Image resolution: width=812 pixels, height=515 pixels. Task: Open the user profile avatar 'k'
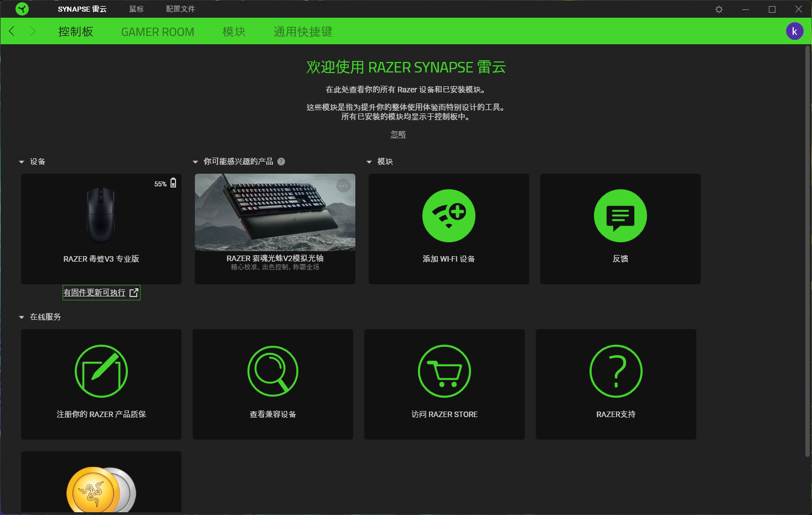point(795,31)
